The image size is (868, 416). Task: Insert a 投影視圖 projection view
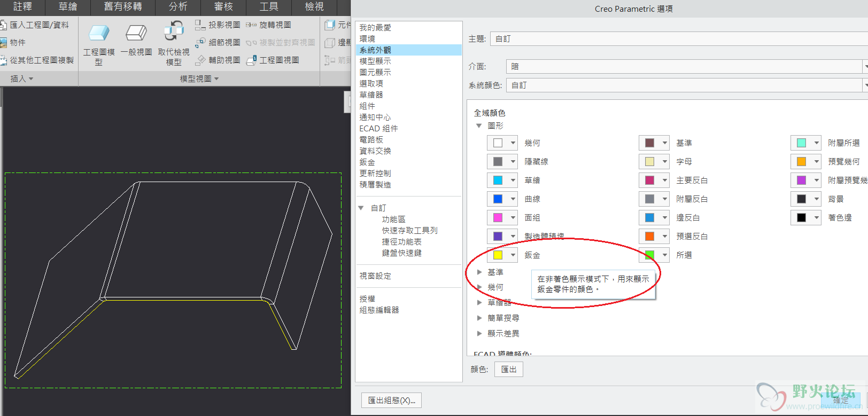coord(218,25)
